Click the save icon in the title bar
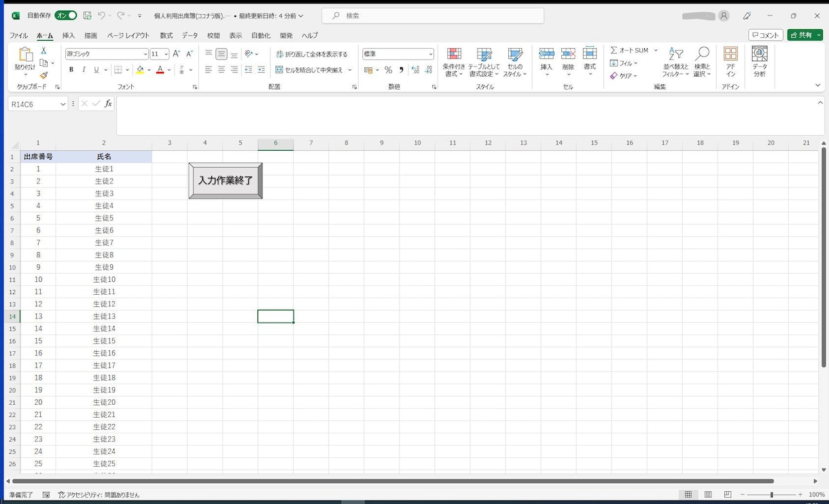Image resolution: width=829 pixels, height=504 pixels. point(87,16)
